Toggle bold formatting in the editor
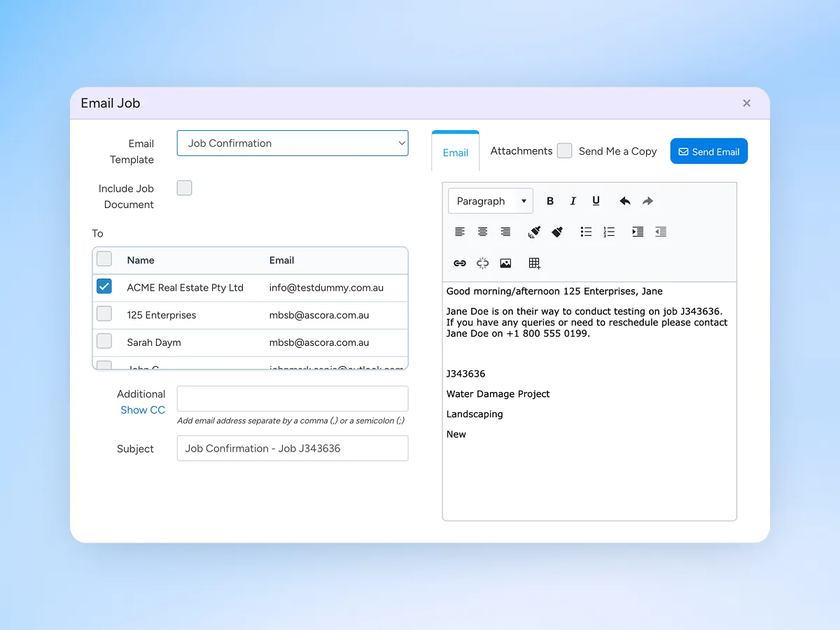Viewport: 840px width, 630px height. 550,201
